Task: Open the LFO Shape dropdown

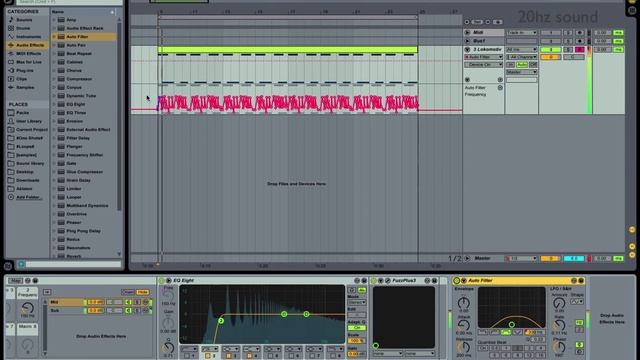Action: coord(577,302)
